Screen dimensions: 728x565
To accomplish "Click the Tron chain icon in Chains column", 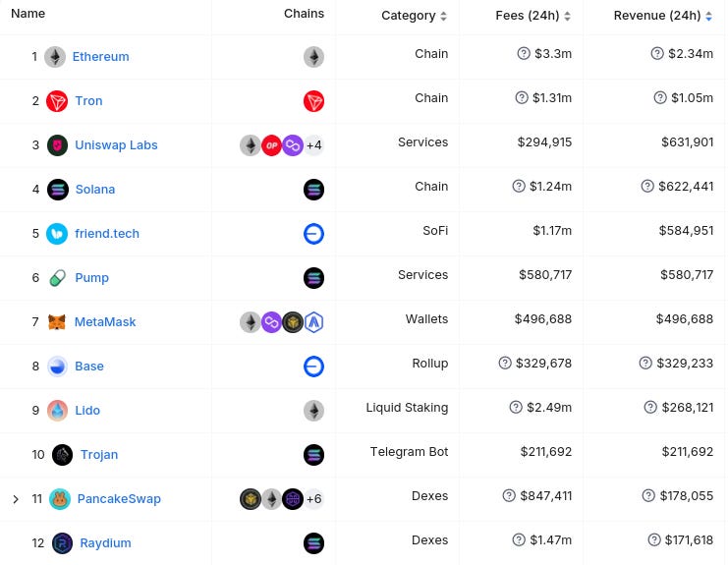I will pyautogui.click(x=313, y=101).
